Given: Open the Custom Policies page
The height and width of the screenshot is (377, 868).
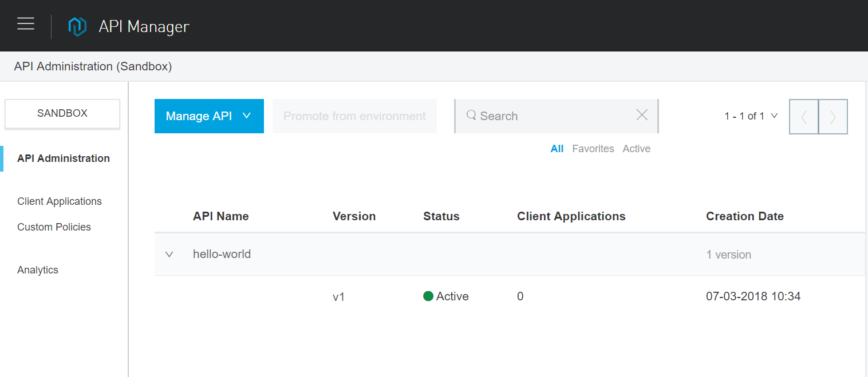Looking at the screenshot, I should (54, 227).
